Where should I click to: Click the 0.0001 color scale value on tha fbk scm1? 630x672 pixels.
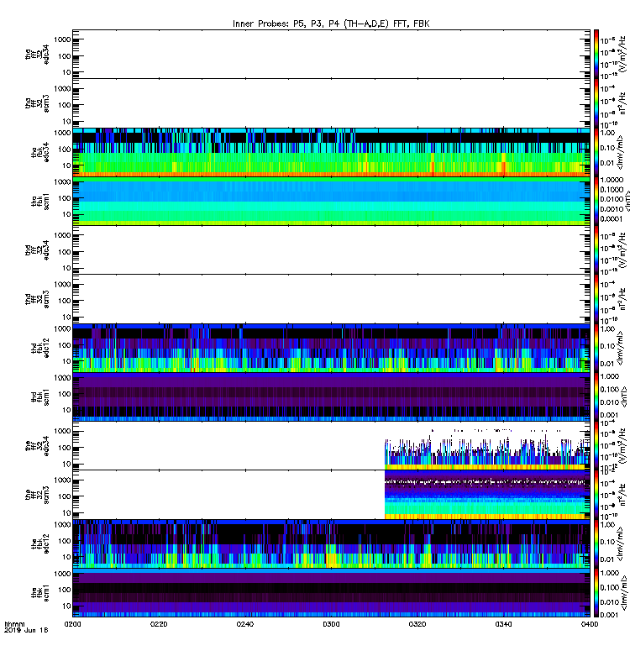[x=612, y=218]
